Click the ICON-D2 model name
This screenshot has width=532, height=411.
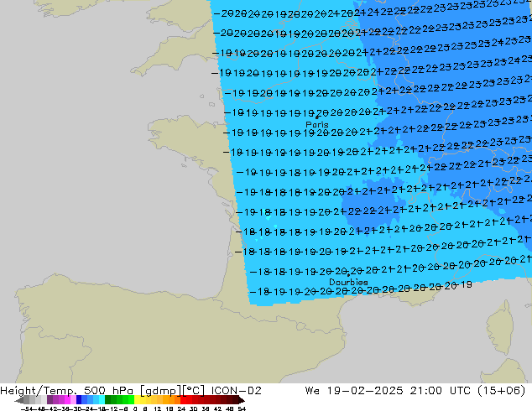pyautogui.click(x=236, y=391)
